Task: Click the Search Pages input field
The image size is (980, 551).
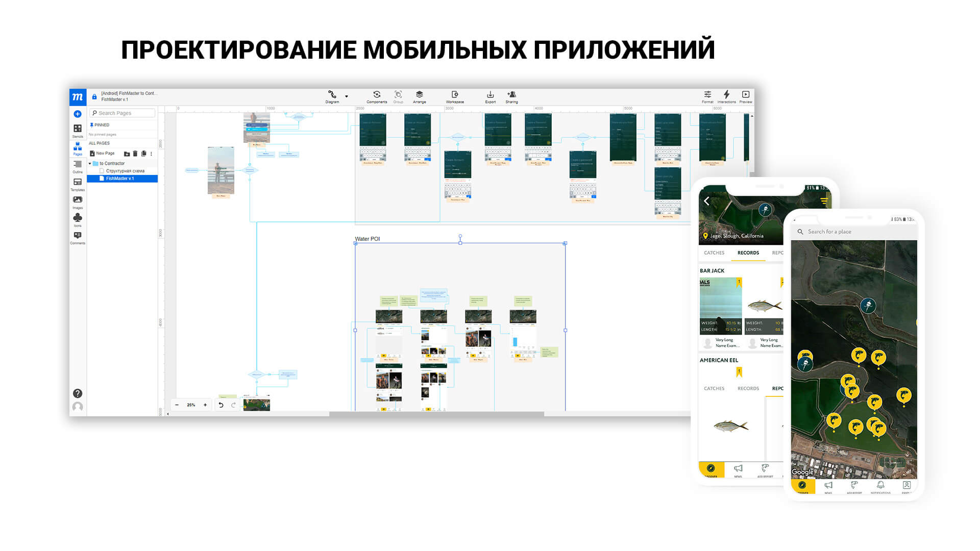Action: pos(122,113)
